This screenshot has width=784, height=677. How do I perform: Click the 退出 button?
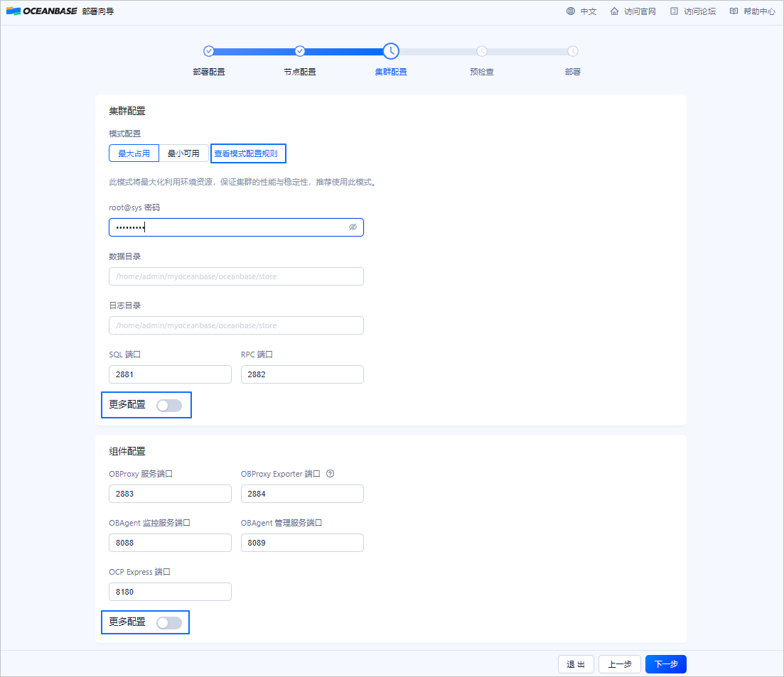576,664
